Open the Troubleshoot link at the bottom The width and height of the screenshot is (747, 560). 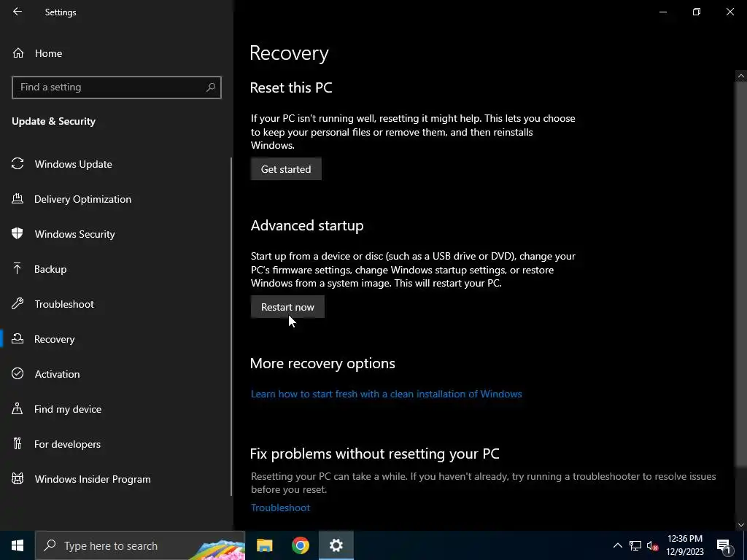(280, 507)
